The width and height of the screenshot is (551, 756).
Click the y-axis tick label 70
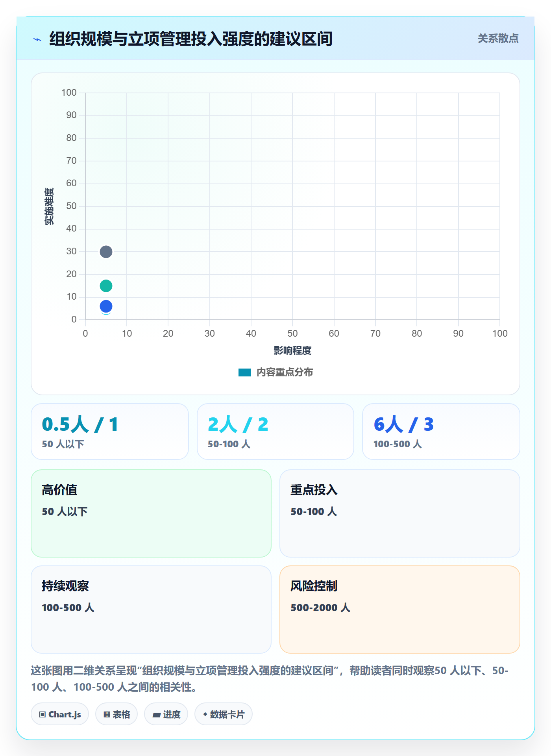(x=71, y=161)
